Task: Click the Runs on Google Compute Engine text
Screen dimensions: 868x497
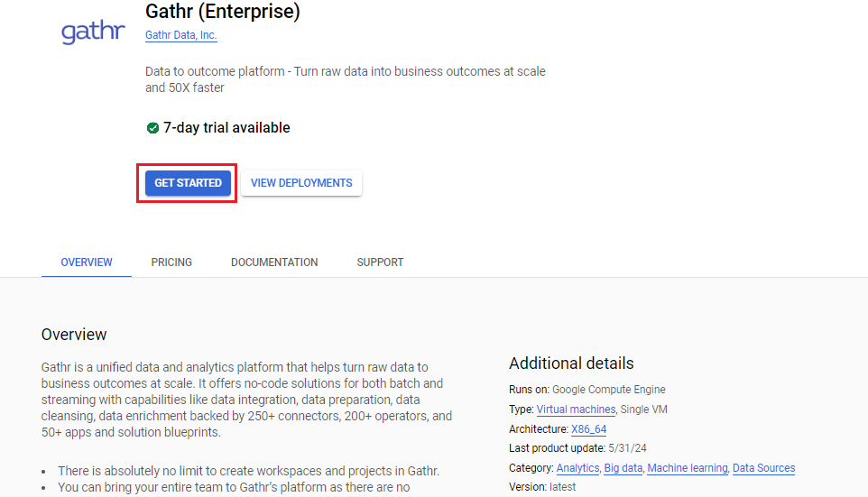Action: pos(586,390)
